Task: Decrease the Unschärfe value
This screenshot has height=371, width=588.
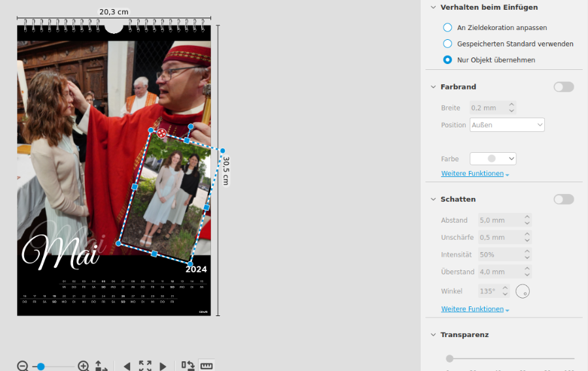Action: pyautogui.click(x=527, y=240)
